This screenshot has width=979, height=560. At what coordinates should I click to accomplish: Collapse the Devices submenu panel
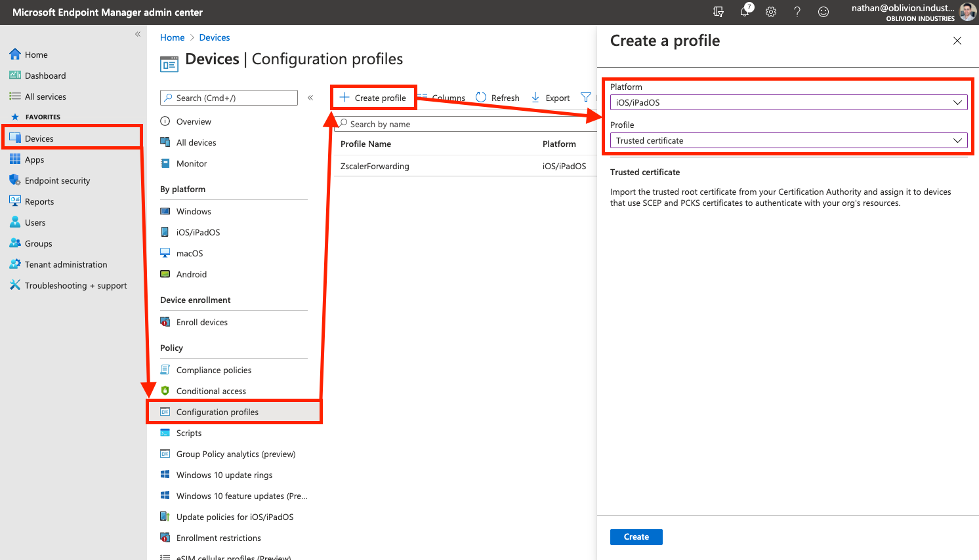pos(310,98)
